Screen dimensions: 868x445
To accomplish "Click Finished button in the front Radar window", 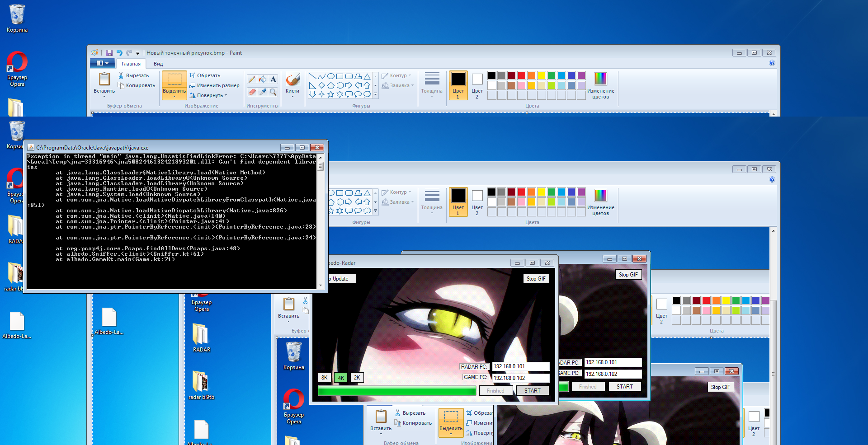I will (495, 391).
